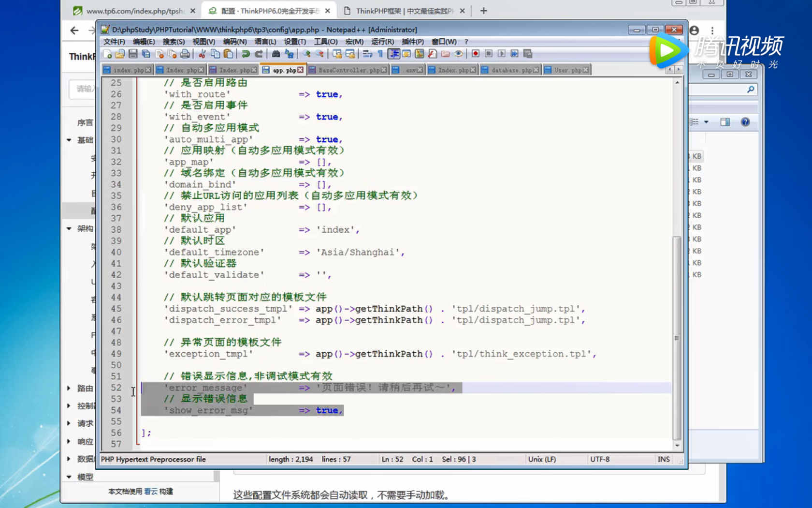Toggle vertical scroll synchronization

[337, 54]
